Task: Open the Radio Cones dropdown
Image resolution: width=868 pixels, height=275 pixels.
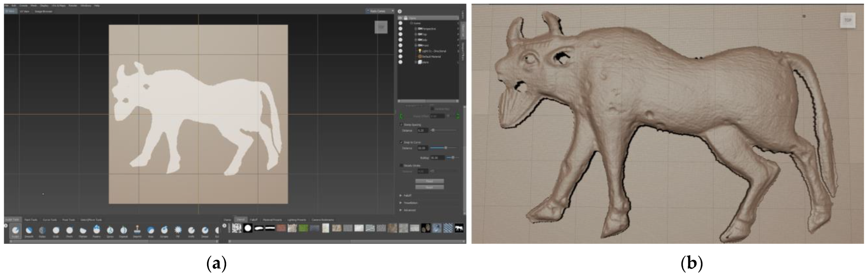Action: pos(380,11)
